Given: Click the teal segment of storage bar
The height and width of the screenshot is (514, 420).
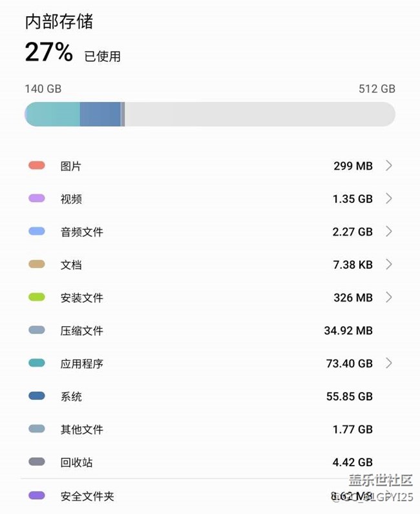Looking at the screenshot, I should point(53,114).
